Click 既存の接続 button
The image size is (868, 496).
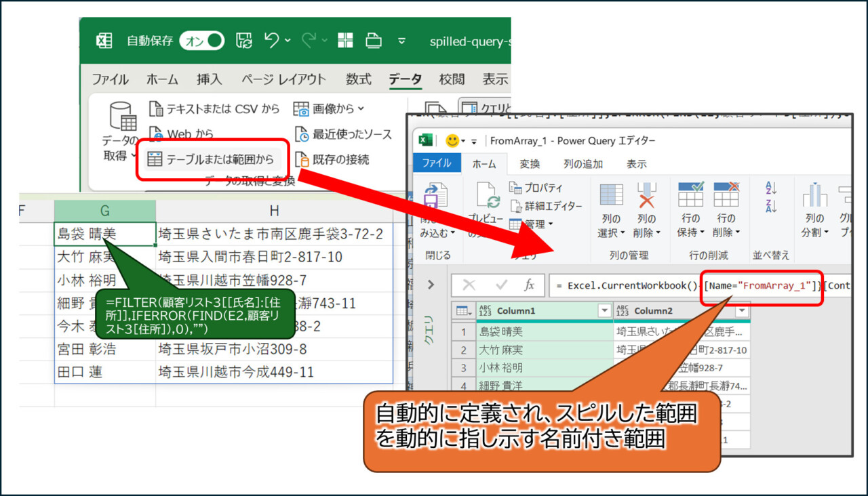[x=332, y=160]
